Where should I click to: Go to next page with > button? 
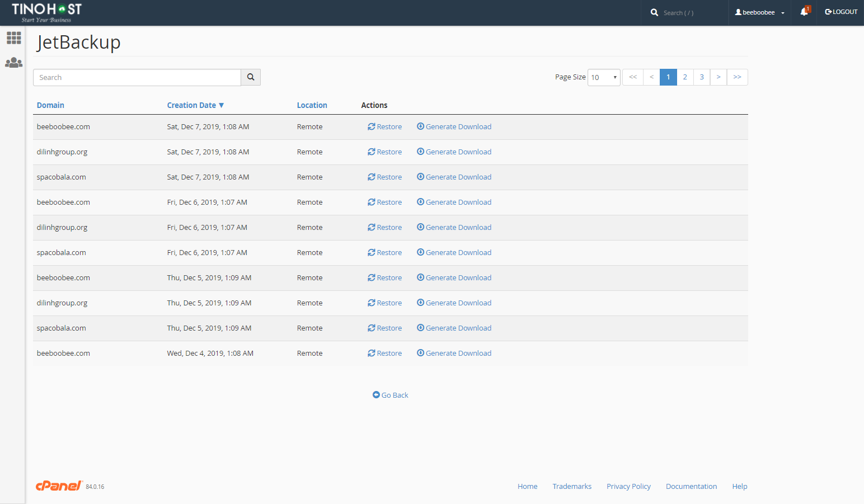click(x=719, y=77)
